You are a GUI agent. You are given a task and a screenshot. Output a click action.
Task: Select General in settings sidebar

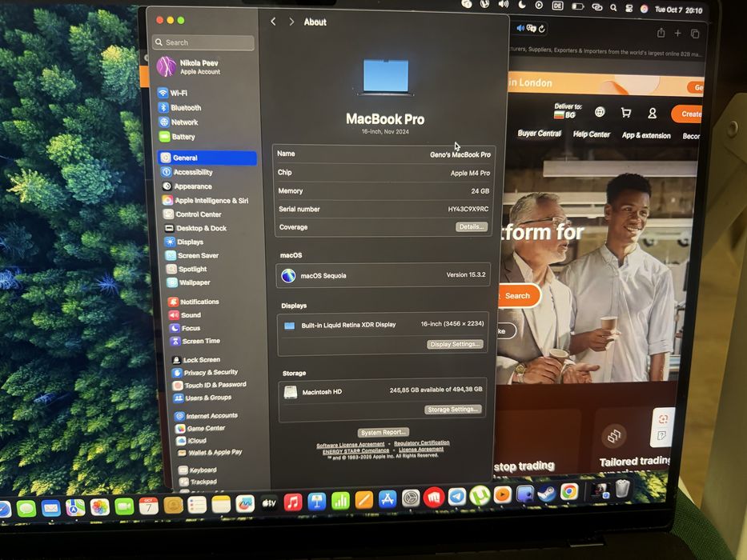(207, 158)
